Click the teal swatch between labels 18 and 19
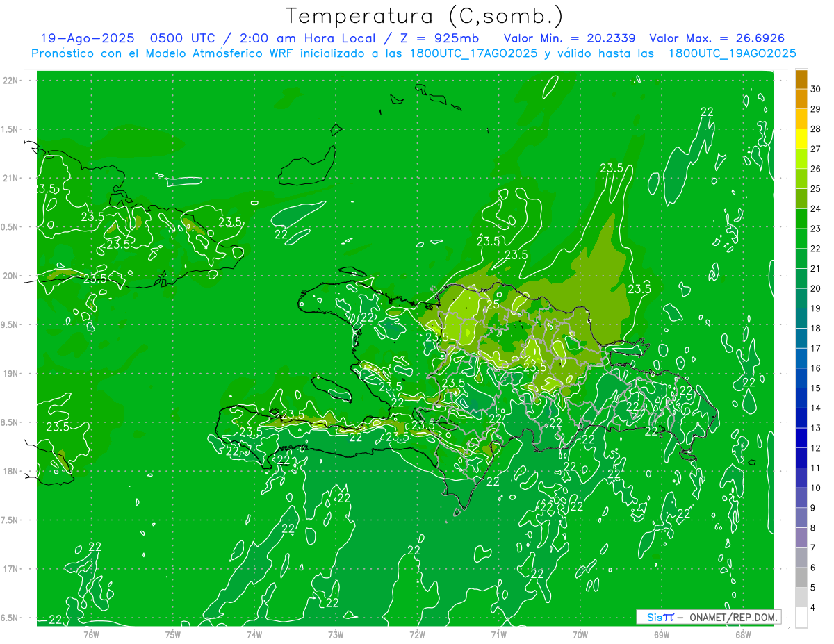Screen dimensions: 834x644 (x=801, y=318)
